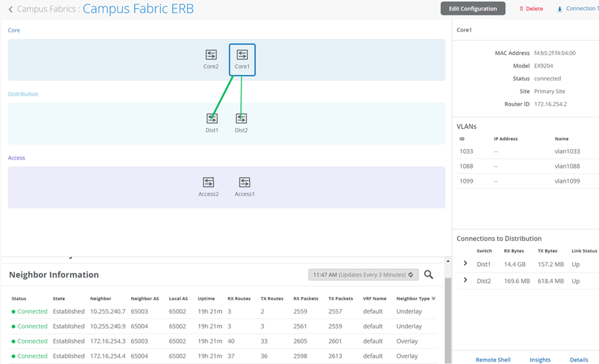Viewport: 599px width, 364px height.
Task: Open Insights for Core1
Action: pyautogui.click(x=540, y=360)
